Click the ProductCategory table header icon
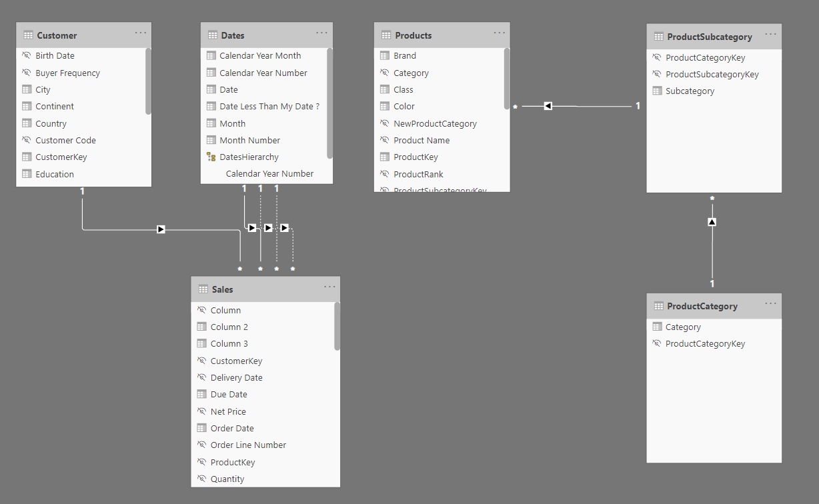Image resolution: width=819 pixels, height=504 pixels. (x=658, y=306)
